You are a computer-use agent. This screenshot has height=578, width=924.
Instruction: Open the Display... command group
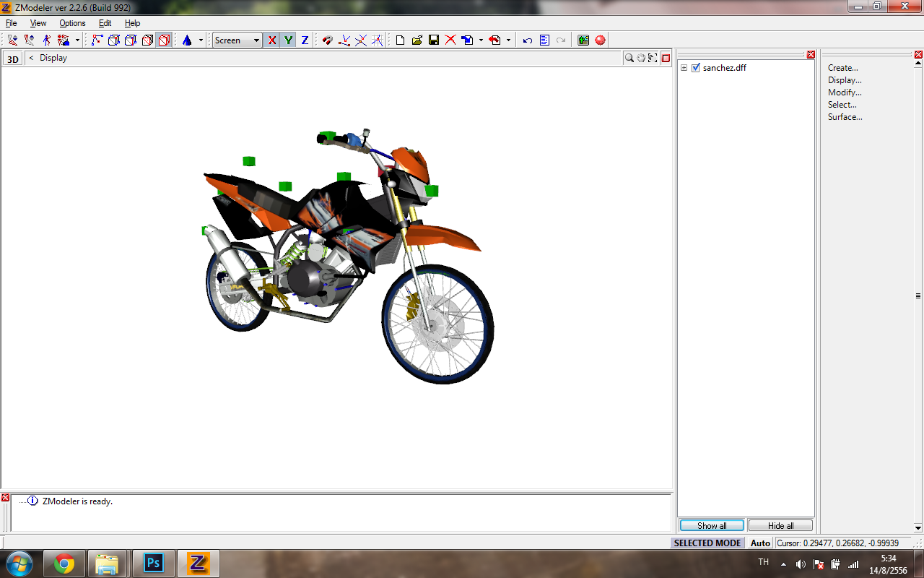pos(845,80)
